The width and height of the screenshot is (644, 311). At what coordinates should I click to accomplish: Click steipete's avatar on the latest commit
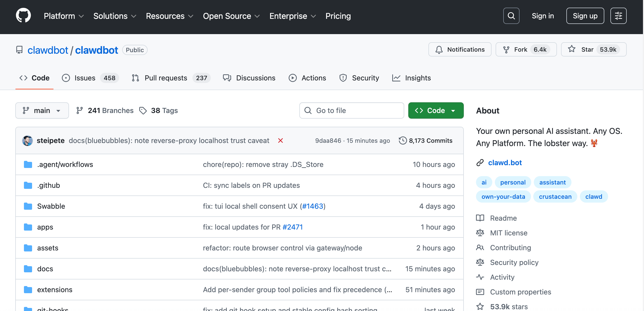(27, 140)
